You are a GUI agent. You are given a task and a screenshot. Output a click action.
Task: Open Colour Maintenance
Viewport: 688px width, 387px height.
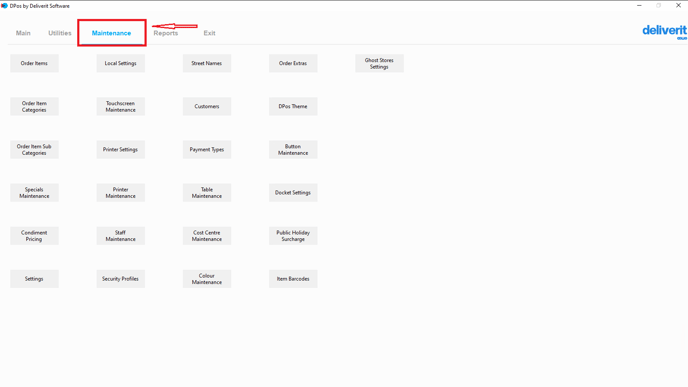pos(207,279)
